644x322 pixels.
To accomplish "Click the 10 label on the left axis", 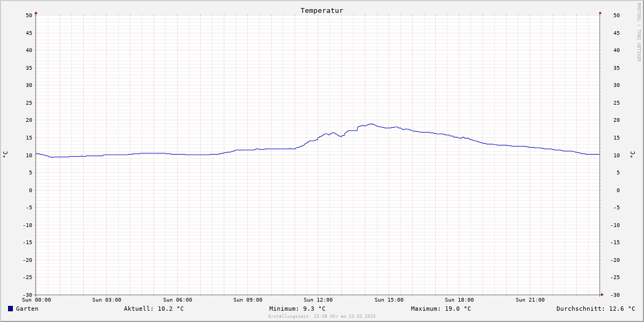I will (x=29, y=155).
